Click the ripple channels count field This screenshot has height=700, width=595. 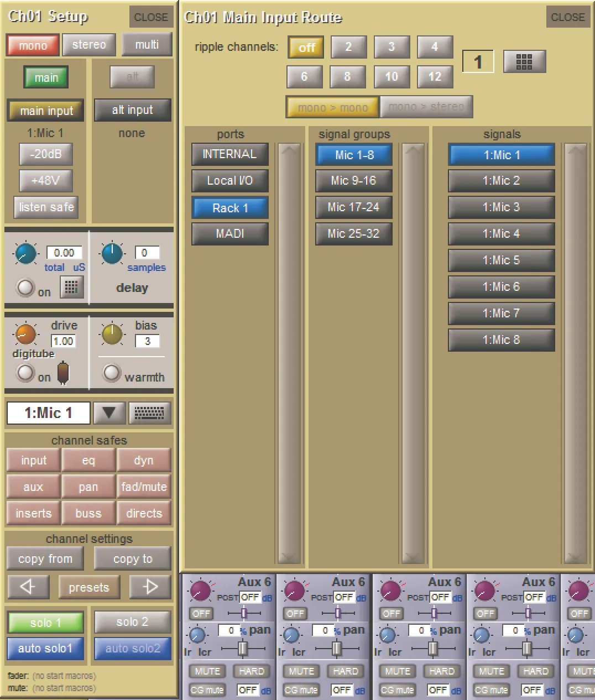[x=478, y=61]
